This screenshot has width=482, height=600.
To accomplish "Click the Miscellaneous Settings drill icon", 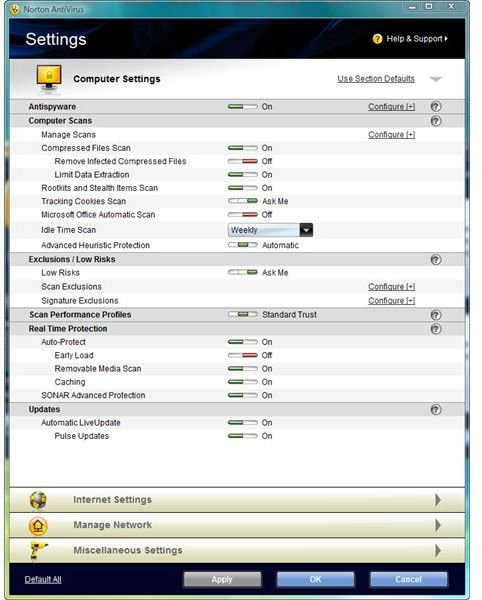I will (x=38, y=551).
